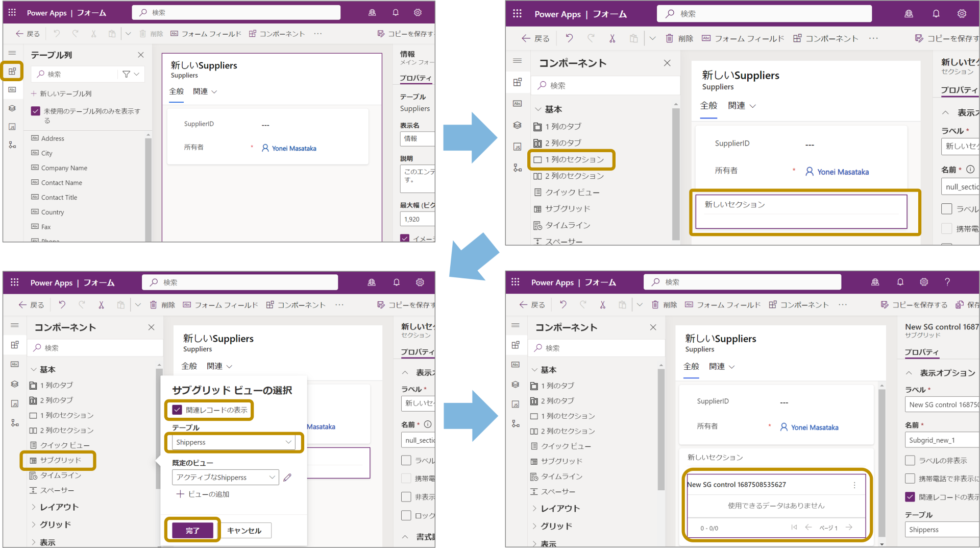The image size is (980, 548).
Task: Open 既定のビュー dropdown in subgrid dialog
Action: click(x=226, y=477)
